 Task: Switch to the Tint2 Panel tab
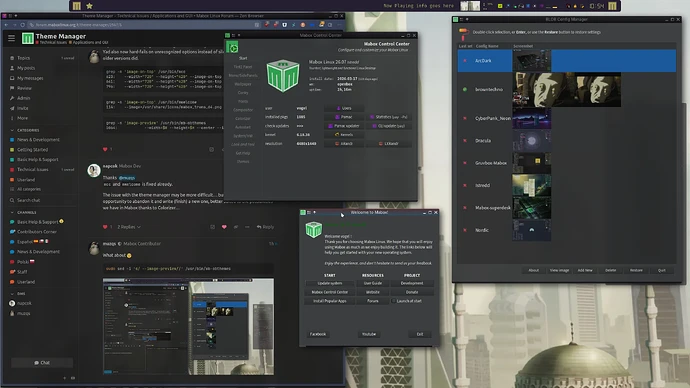tap(243, 67)
